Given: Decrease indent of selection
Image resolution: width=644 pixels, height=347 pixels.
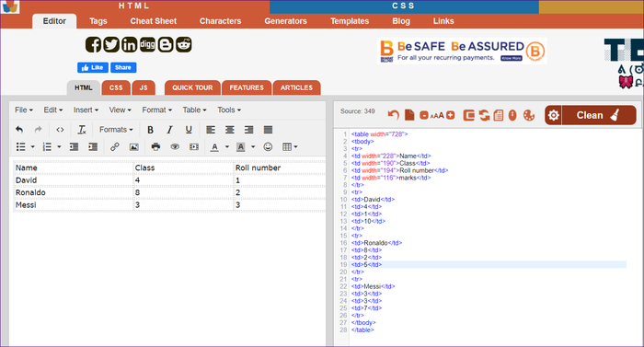Looking at the screenshot, I should tap(74, 146).
